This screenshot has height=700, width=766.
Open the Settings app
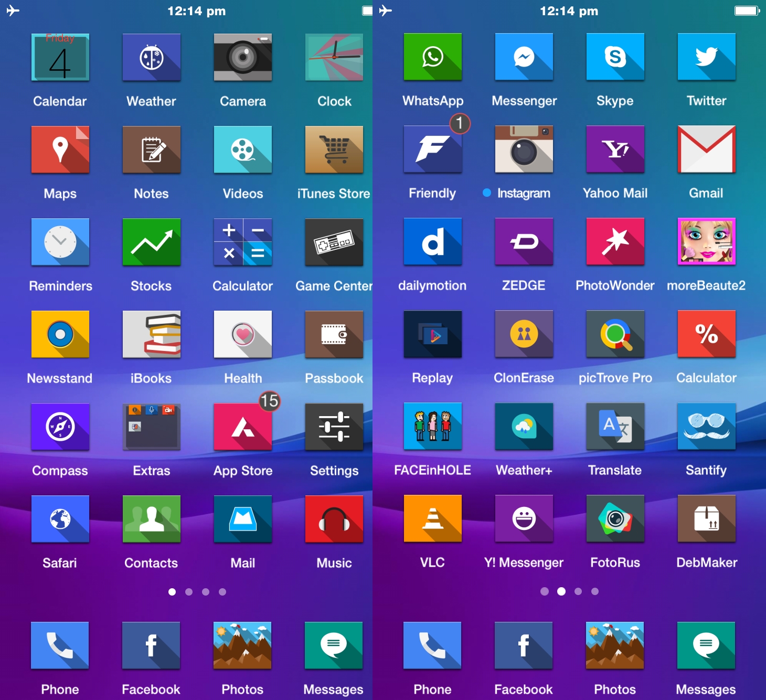point(334,427)
